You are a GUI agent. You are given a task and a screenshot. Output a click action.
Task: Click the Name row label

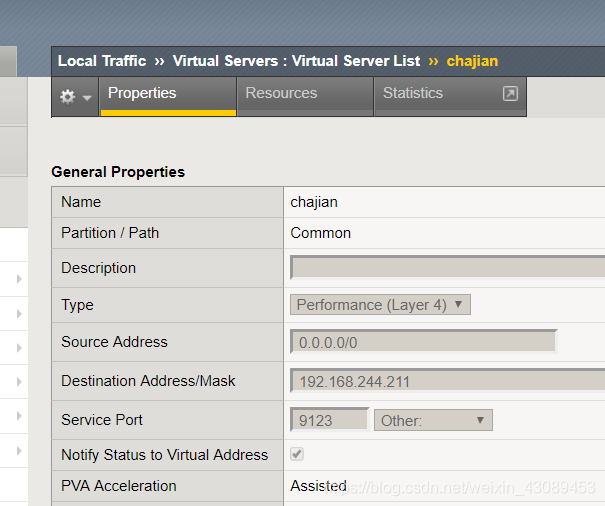click(81, 202)
